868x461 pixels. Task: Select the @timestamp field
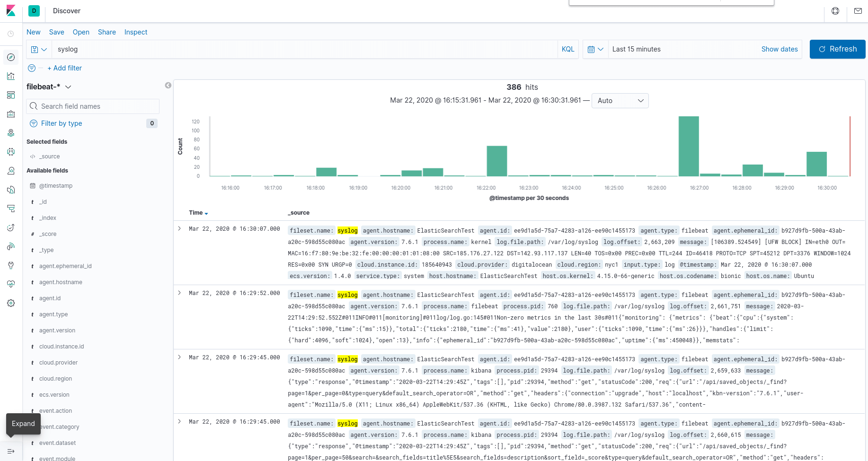(x=56, y=186)
